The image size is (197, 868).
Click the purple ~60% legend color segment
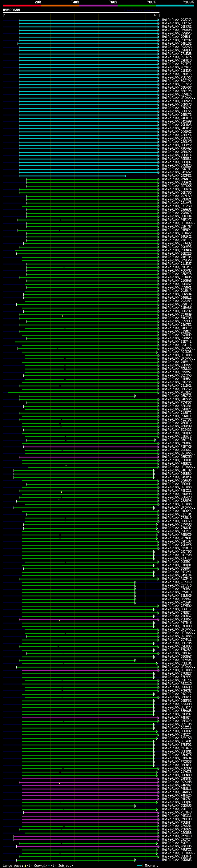[x=99, y=6]
